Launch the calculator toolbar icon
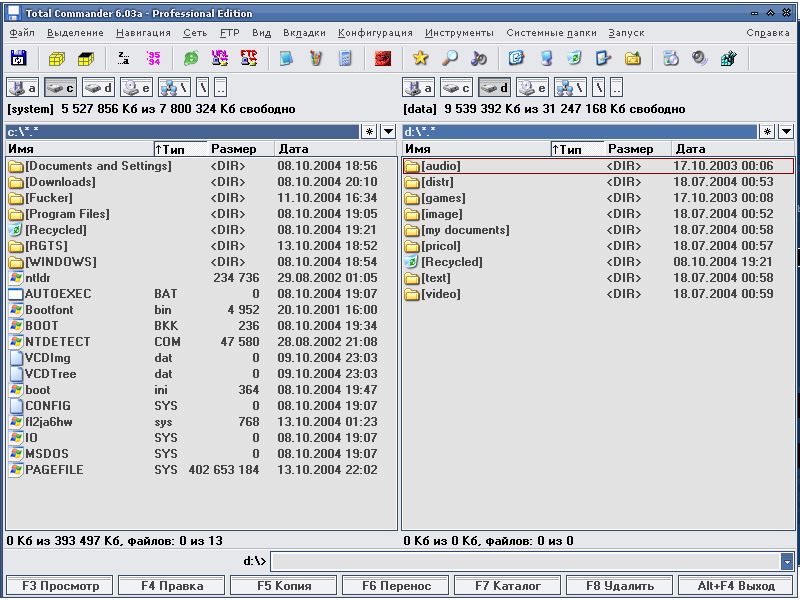 tap(345, 58)
